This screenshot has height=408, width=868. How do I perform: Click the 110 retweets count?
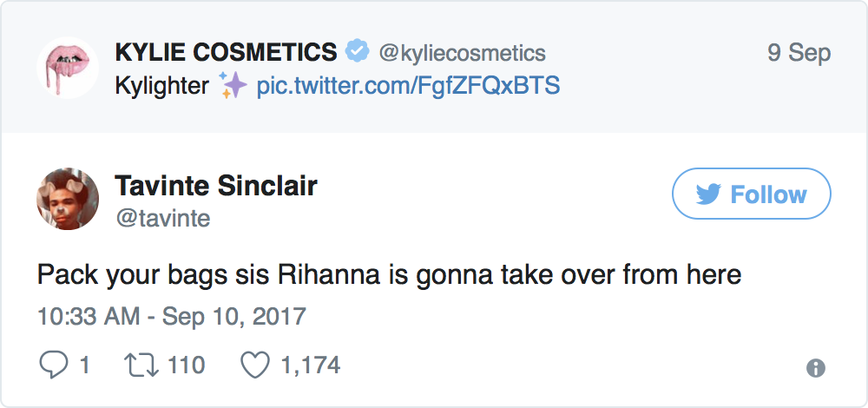(x=186, y=365)
